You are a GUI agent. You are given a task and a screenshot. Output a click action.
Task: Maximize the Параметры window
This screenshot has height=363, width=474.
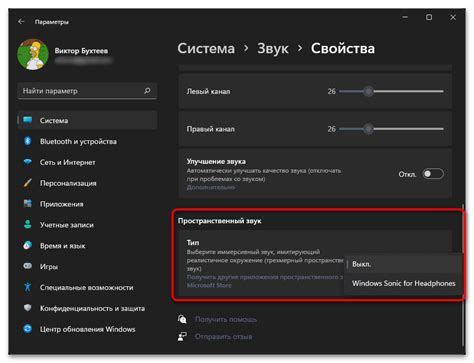tap(429, 17)
